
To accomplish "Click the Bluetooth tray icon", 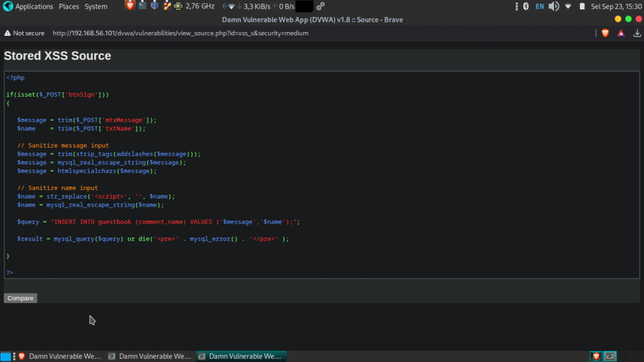I will 526,6.
